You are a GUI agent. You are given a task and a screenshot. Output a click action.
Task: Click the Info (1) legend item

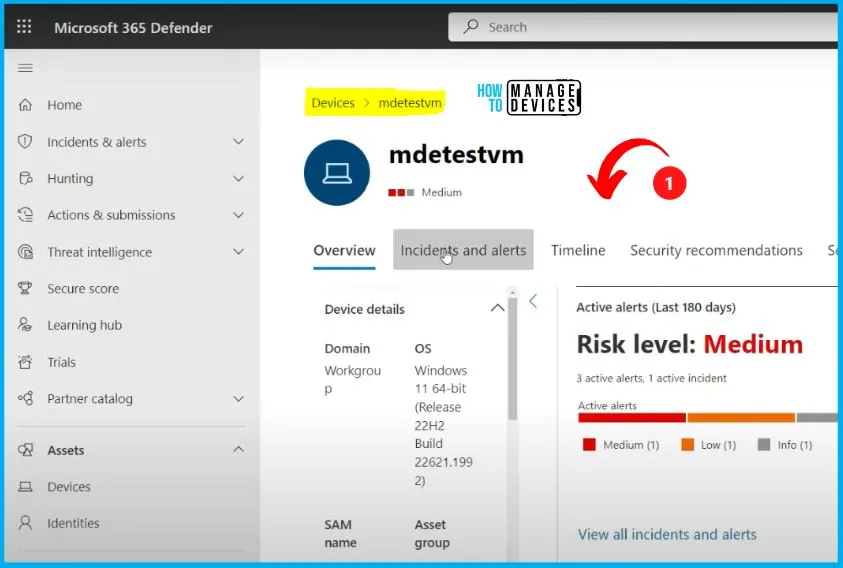point(785,445)
